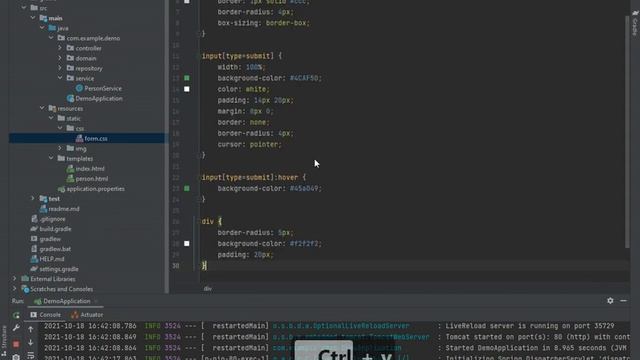This screenshot has height=360, width=640.
Task: Click PersonService class icon in tree
Action: [x=79, y=88]
